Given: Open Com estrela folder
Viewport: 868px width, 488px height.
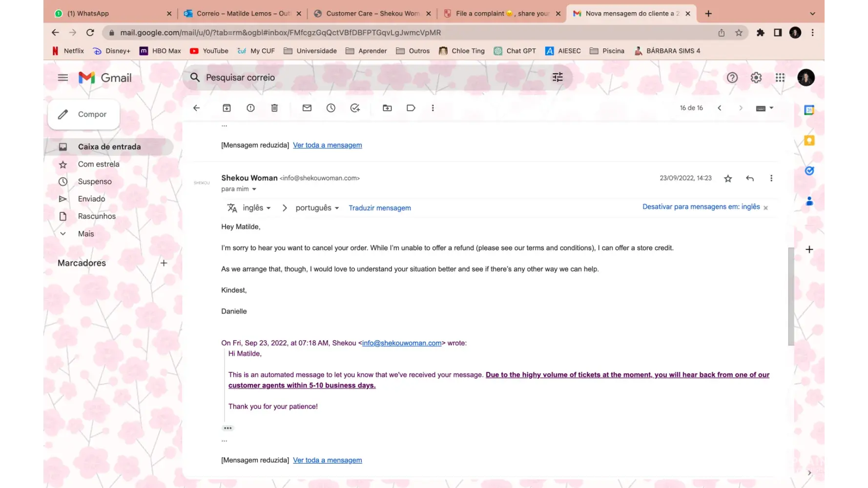Looking at the screenshot, I should [99, 164].
